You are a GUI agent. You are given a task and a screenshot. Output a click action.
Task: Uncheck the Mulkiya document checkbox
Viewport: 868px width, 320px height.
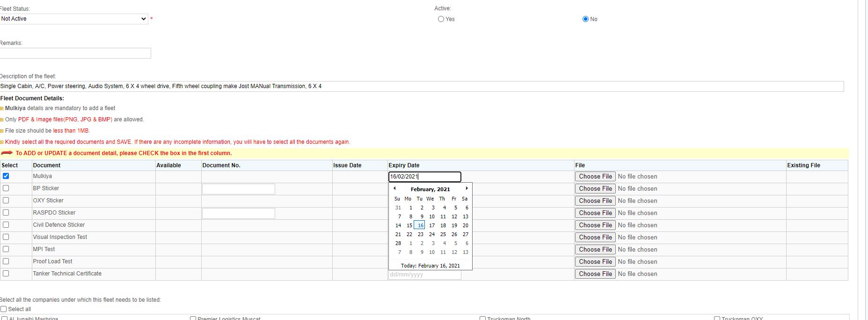(x=6, y=176)
